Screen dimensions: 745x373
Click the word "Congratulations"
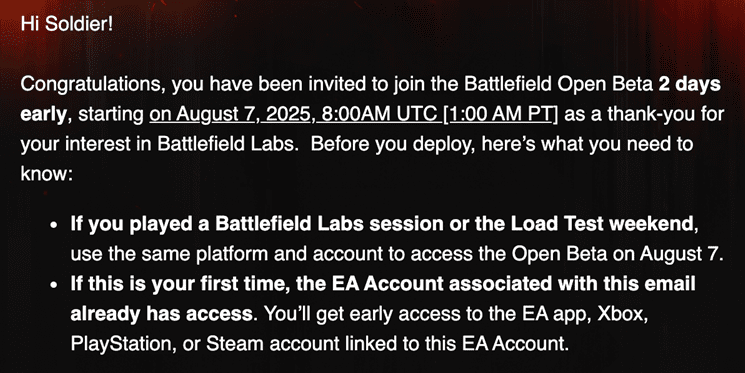(x=93, y=85)
